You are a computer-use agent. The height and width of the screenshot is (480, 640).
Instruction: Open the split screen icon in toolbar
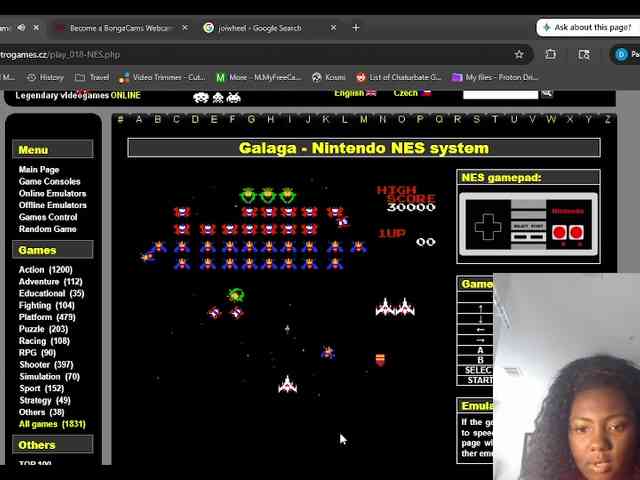click(x=584, y=54)
